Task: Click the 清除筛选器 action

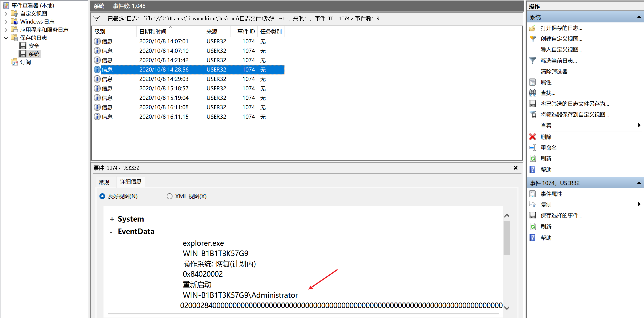Action: (x=554, y=72)
